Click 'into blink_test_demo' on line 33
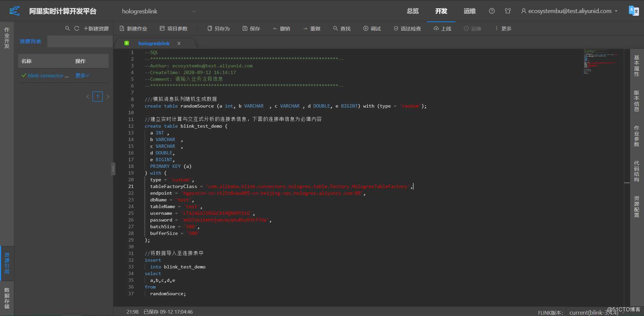Image resolution: width=644 pixels, height=316 pixels. 178,267
